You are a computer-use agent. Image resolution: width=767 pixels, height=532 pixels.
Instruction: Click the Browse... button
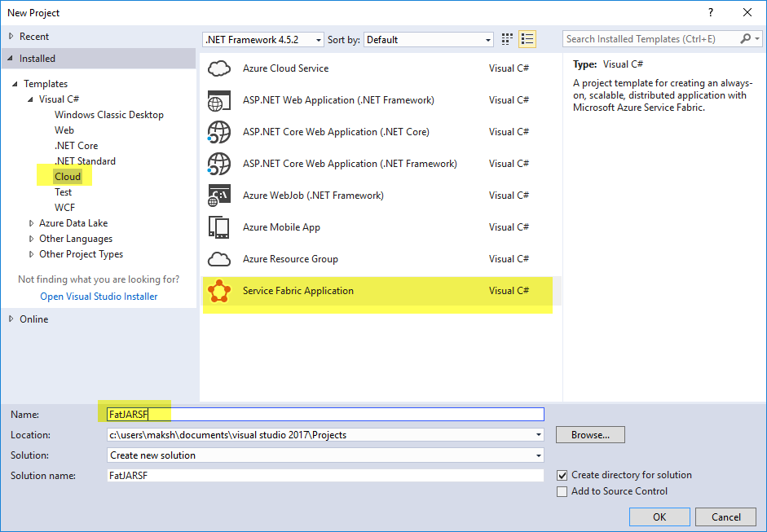[590, 435]
